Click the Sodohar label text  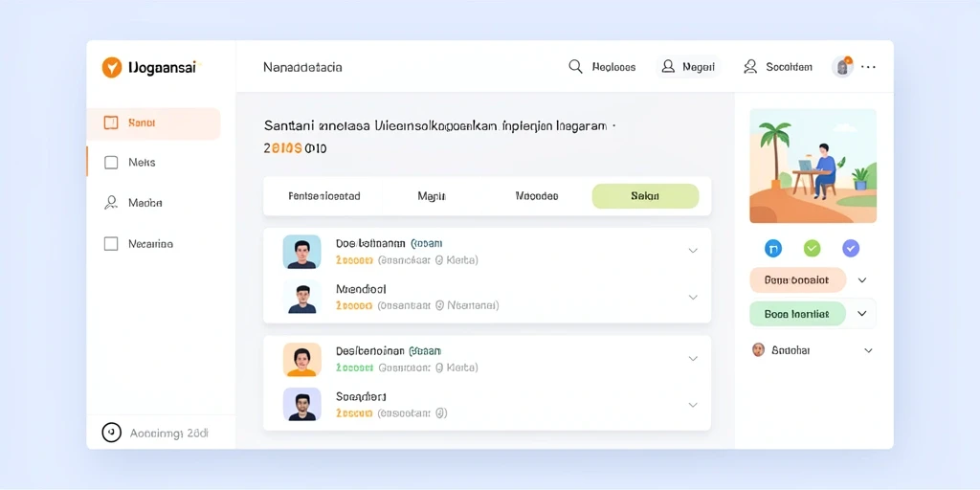791,350
